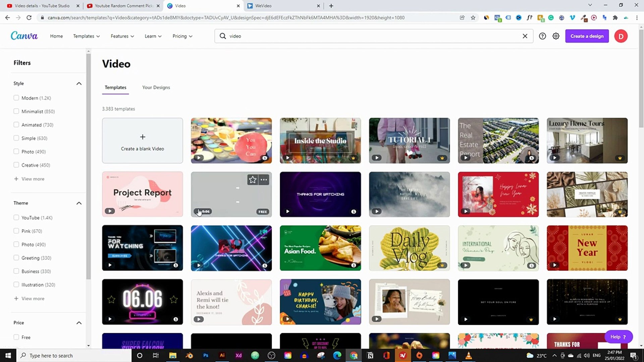
Task: Collapse the Style filter section
Action: pos(79,83)
